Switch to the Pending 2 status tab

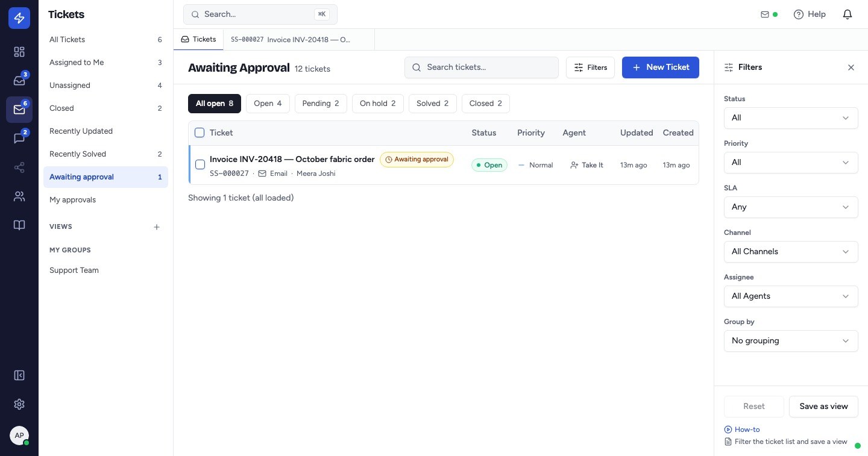tap(321, 104)
